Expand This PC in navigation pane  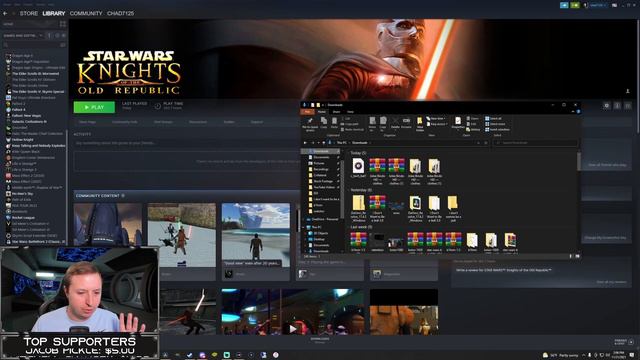click(304, 227)
